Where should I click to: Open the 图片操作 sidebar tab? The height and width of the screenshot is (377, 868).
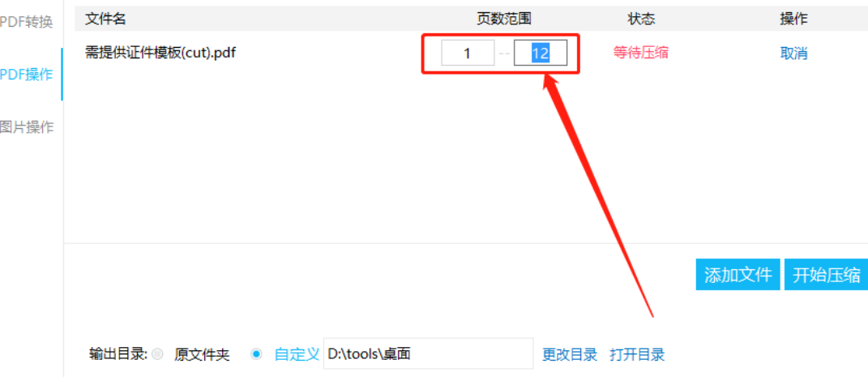pos(27,126)
